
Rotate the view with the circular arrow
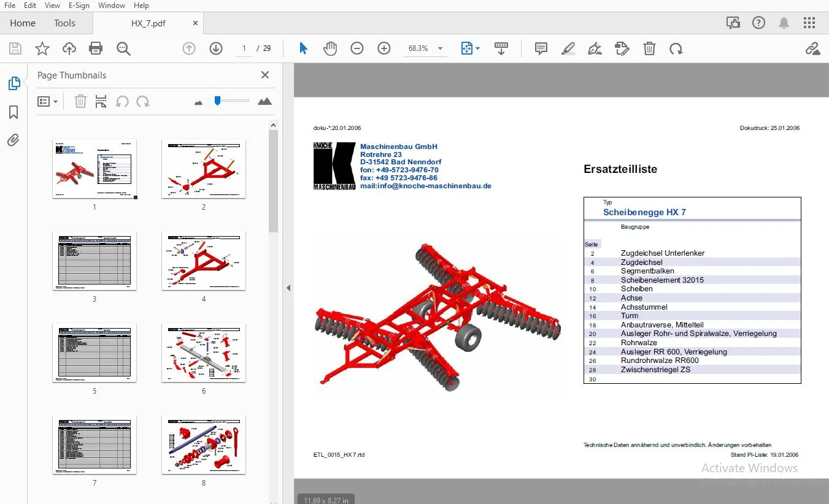676,48
